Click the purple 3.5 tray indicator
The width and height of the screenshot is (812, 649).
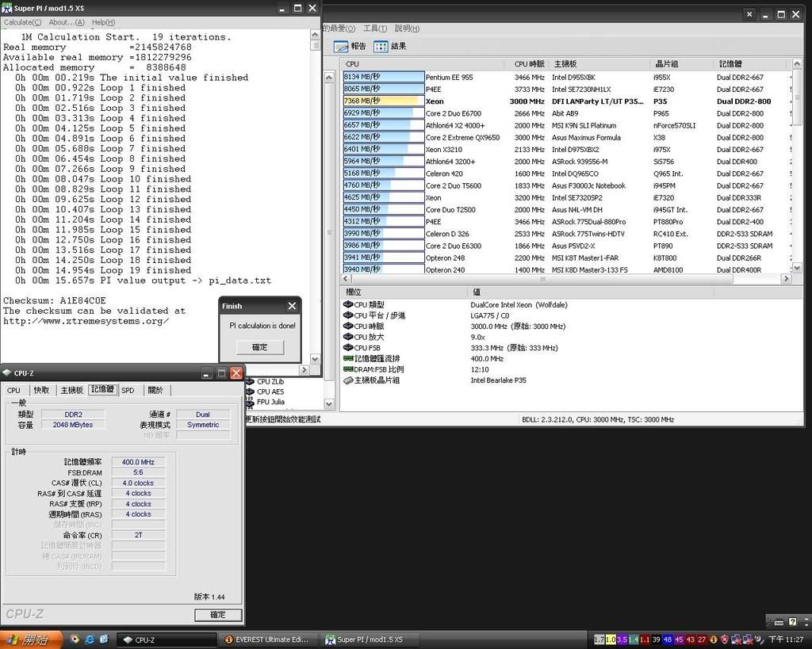tap(622, 639)
